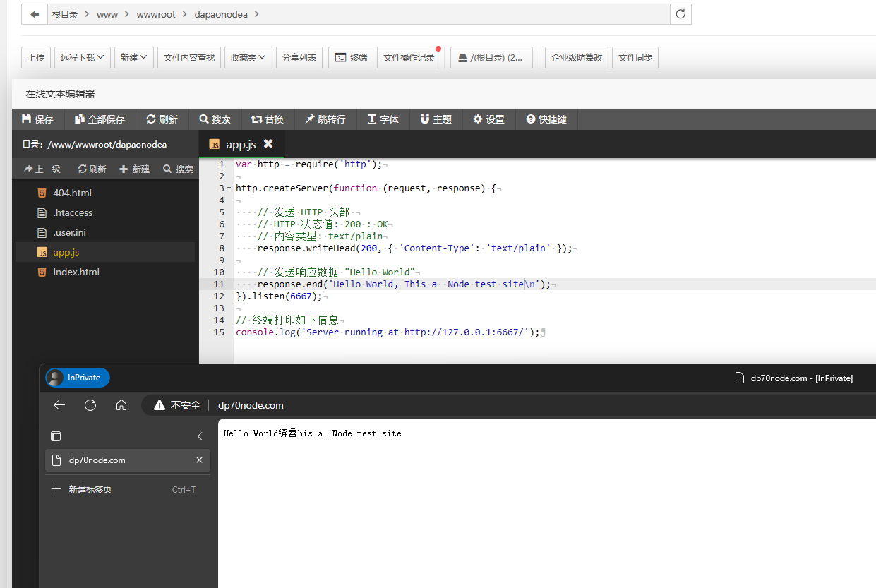Click 刷新 in the directory sidebar
Screen dimensions: 876x588
[x=92, y=169]
